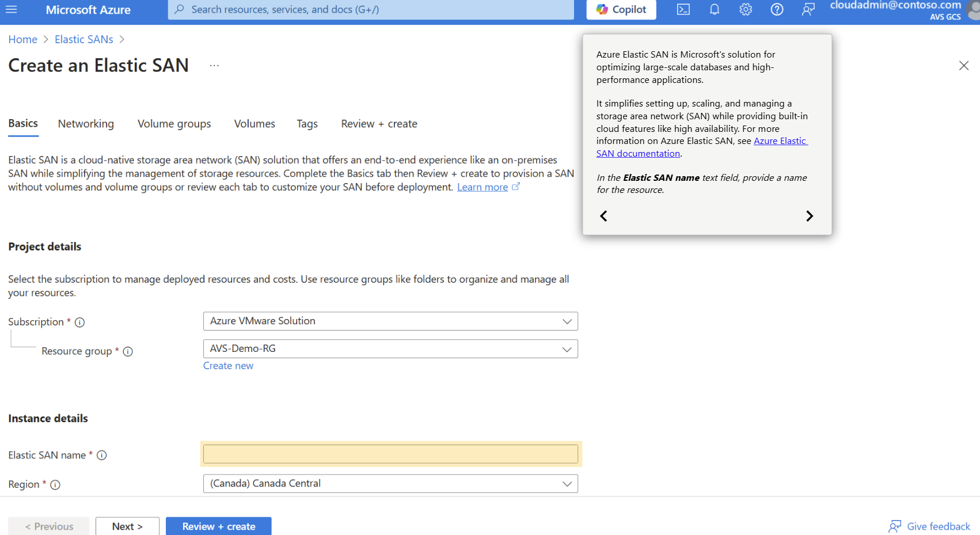This screenshot has width=980, height=535.
Task: Click into the Elastic SAN name field
Action: [x=390, y=454]
